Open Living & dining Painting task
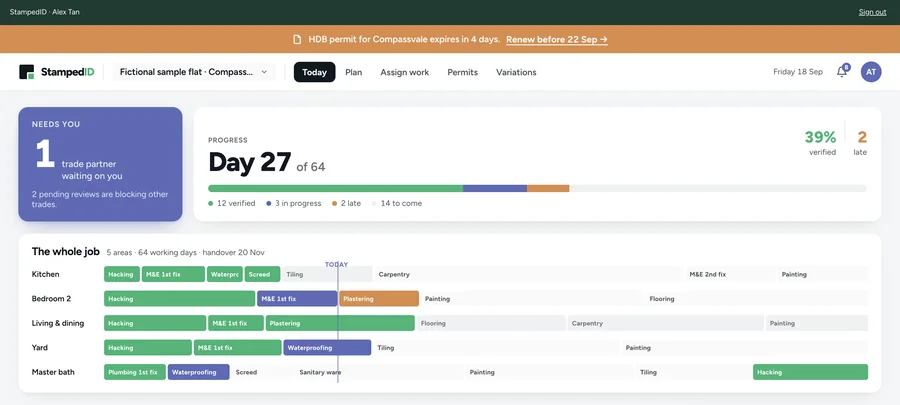 pyautogui.click(x=817, y=323)
